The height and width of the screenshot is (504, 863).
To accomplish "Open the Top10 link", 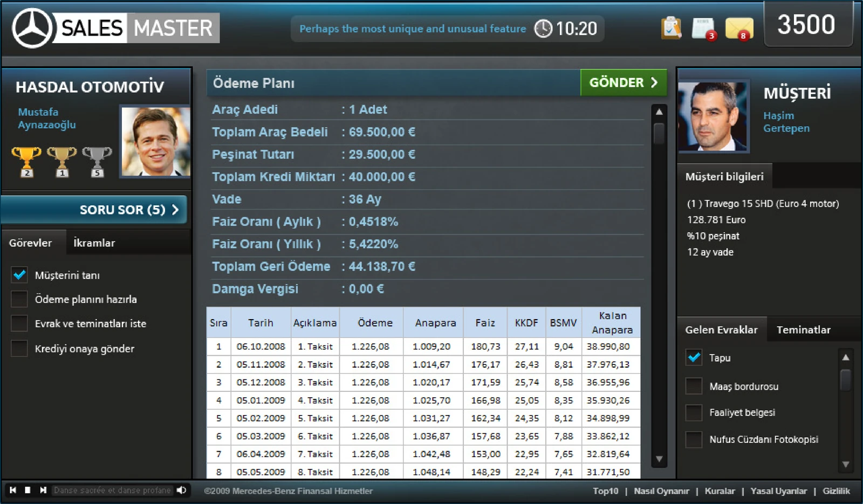I will pyautogui.click(x=606, y=491).
